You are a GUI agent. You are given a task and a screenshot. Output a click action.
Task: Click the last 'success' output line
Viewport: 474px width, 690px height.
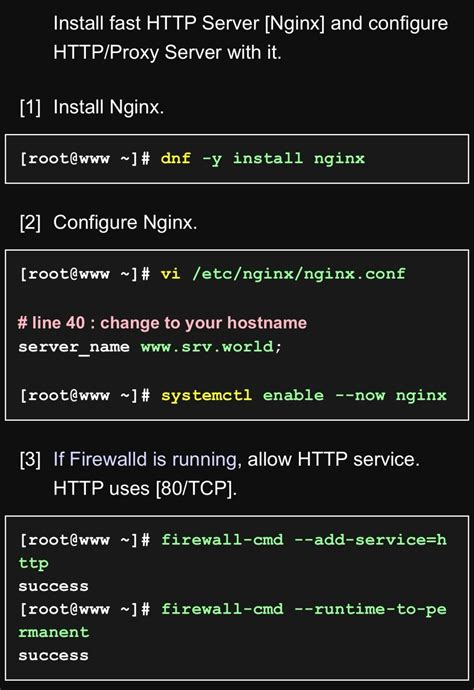[53, 656]
